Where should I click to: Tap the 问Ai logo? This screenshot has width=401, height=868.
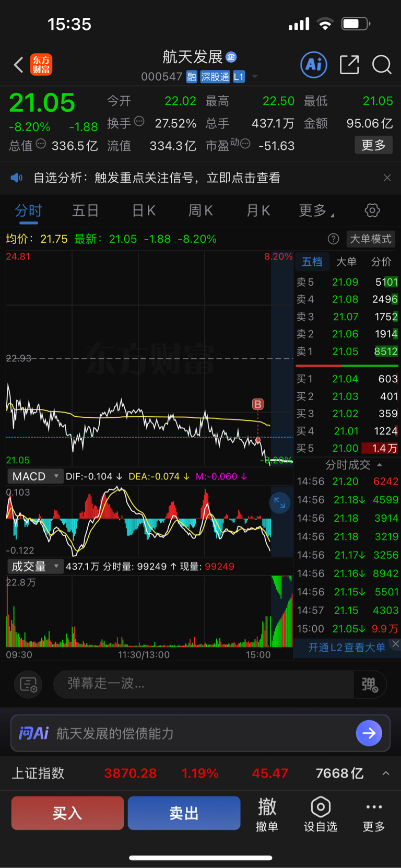33,733
